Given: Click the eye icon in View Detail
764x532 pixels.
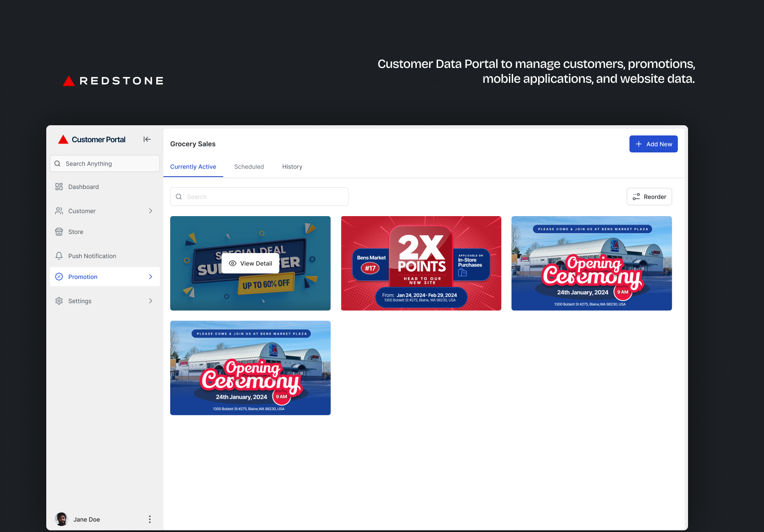Looking at the screenshot, I should (233, 263).
